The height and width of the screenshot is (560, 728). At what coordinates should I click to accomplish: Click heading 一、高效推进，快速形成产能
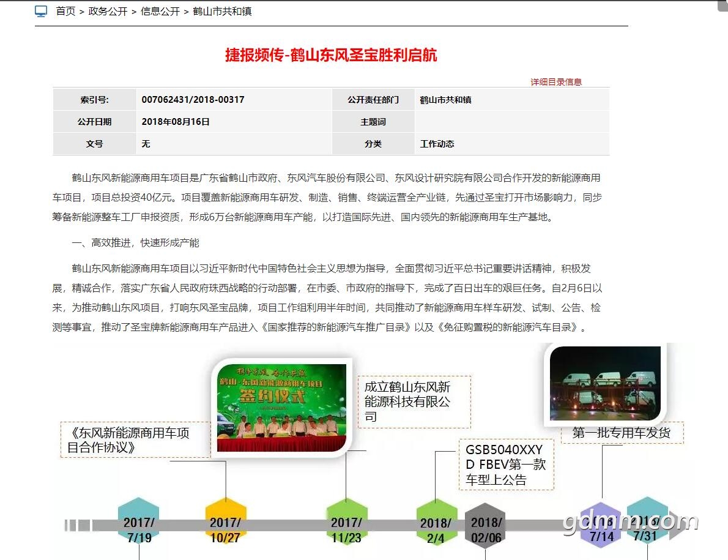click(x=135, y=243)
